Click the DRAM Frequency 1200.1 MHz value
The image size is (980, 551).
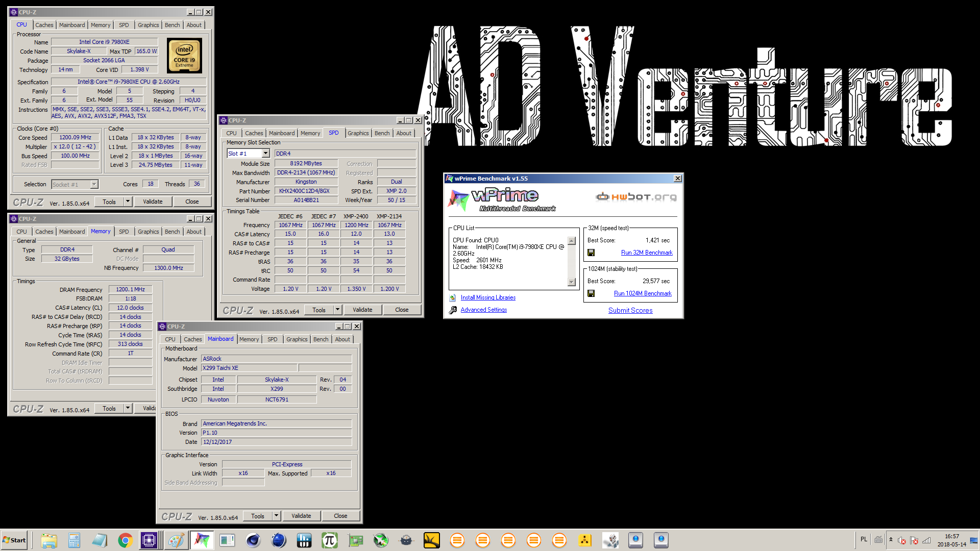(x=130, y=290)
